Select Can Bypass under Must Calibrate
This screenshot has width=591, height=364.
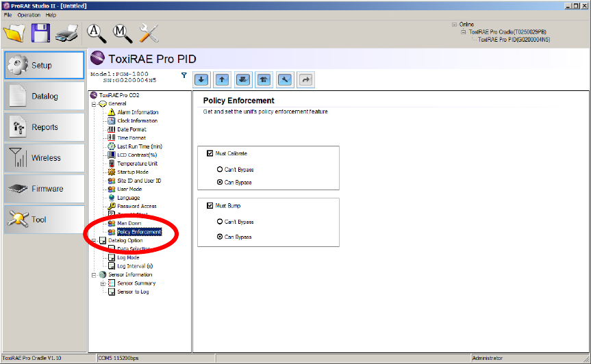220,182
